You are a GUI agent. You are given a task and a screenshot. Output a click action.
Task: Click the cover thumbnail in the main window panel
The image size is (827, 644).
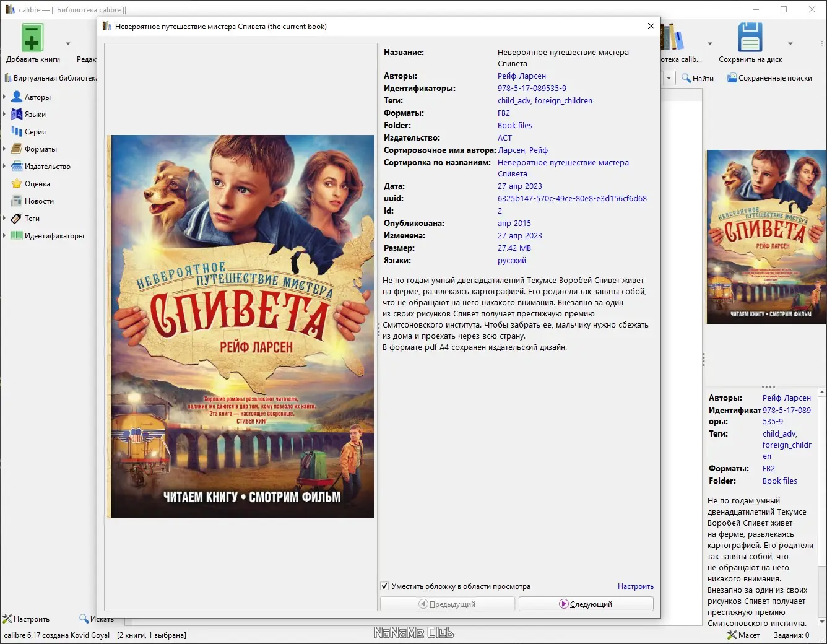tap(766, 237)
